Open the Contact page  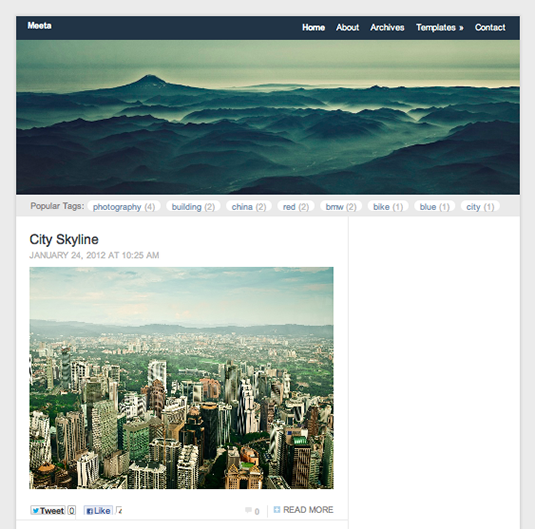(490, 28)
